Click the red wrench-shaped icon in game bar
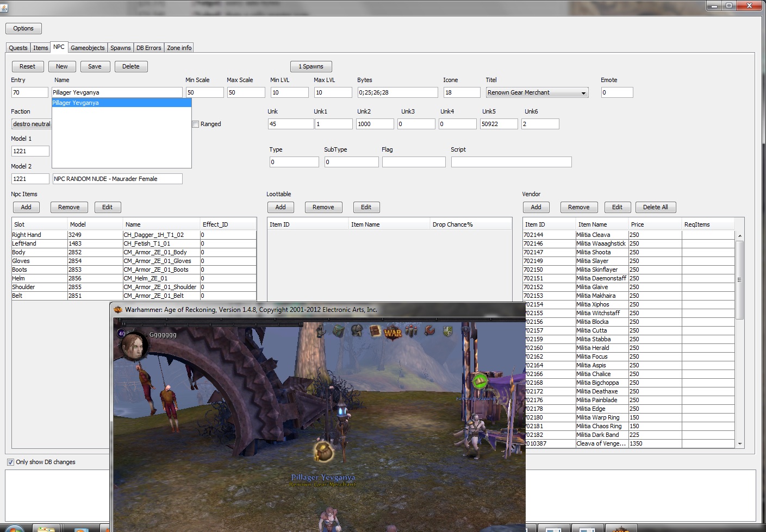This screenshot has width=766, height=532. 429,330
